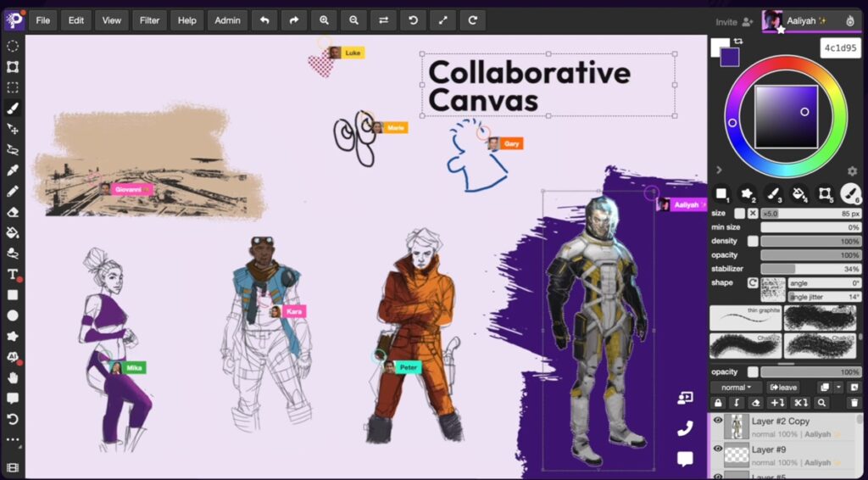Open color picker settings gear
This screenshot has width=868, height=480.
(852, 171)
